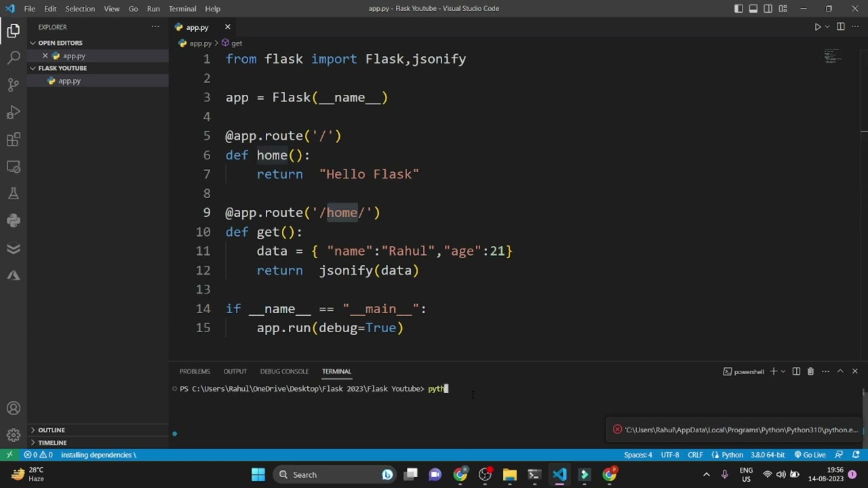The width and height of the screenshot is (868, 488).
Task: Open File Explorer from the taskbar
Action: tap(510, 474)
